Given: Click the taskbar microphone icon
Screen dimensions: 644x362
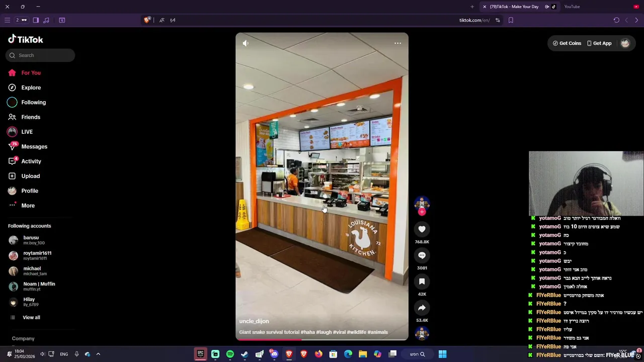Looking at the screenshot, I should 76,354.
